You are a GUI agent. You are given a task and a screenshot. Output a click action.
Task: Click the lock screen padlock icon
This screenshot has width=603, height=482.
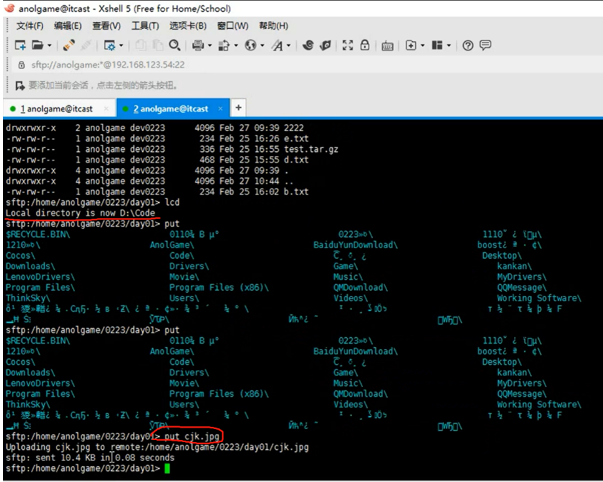pos(365,45)
